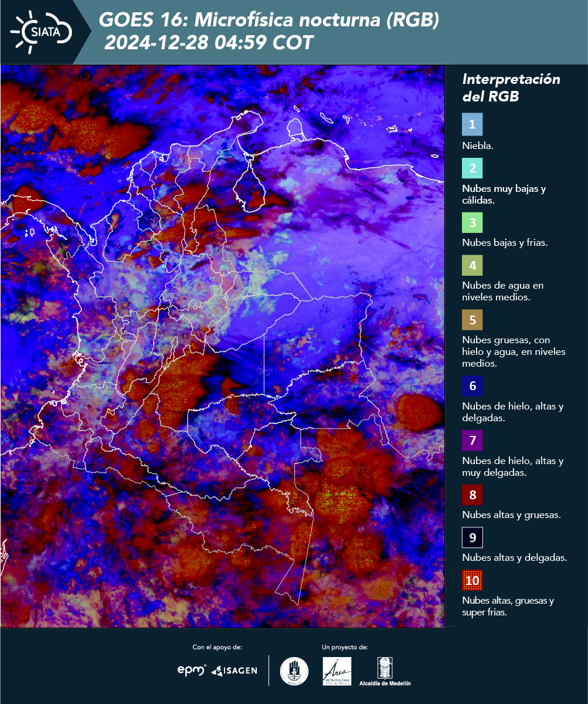Click the title 'GOES 16: Microfísica nocturna (RGB)'
The image size is (588, 704).
(x=268, y=21)
